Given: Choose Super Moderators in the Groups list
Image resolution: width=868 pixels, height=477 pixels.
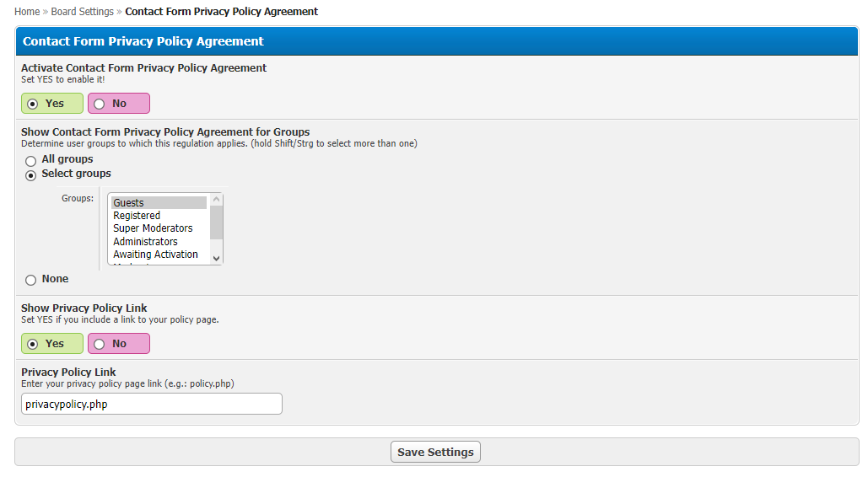Looking at the screenshot, I should [x=153, y=228].
